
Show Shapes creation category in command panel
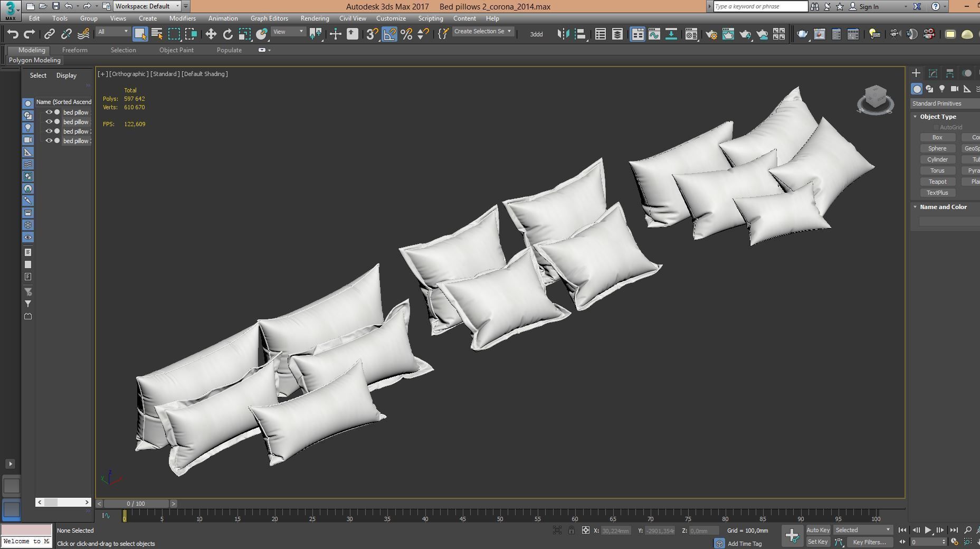[929, 89]
